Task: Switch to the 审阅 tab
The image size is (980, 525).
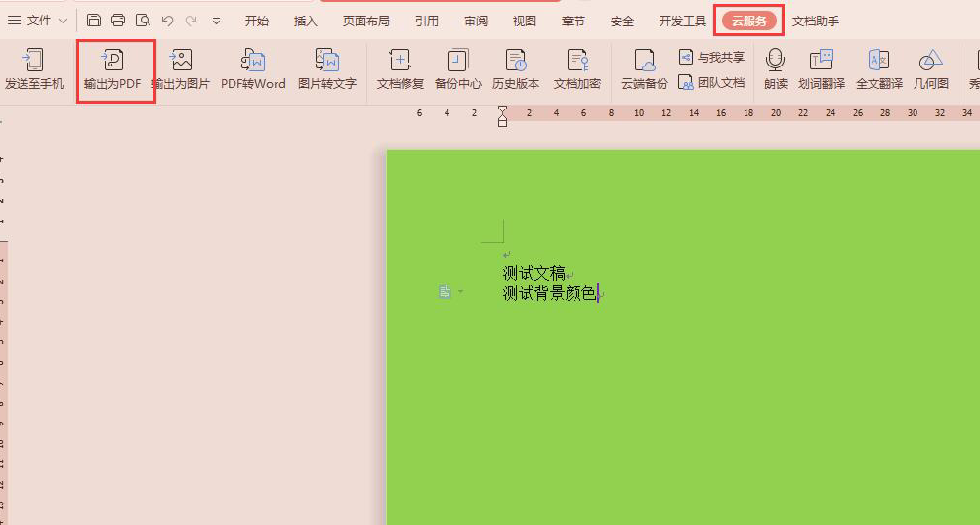Action: pos(476,21)
